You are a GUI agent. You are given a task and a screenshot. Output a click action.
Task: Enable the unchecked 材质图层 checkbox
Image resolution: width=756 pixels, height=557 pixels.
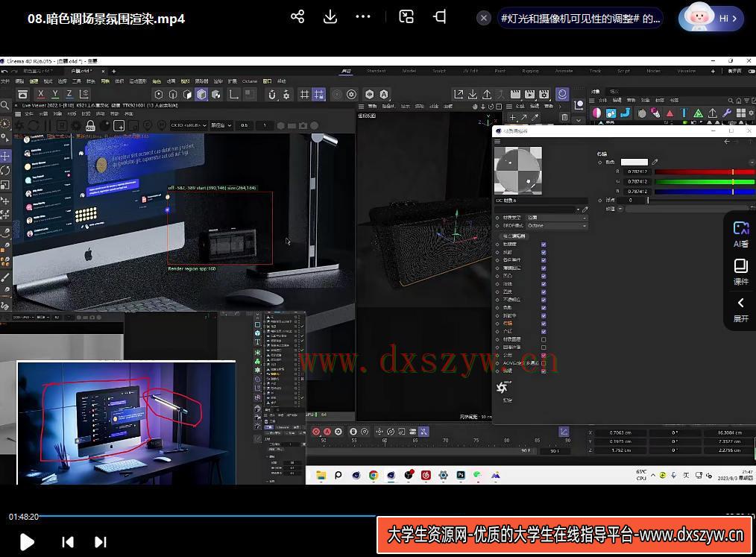544,339
